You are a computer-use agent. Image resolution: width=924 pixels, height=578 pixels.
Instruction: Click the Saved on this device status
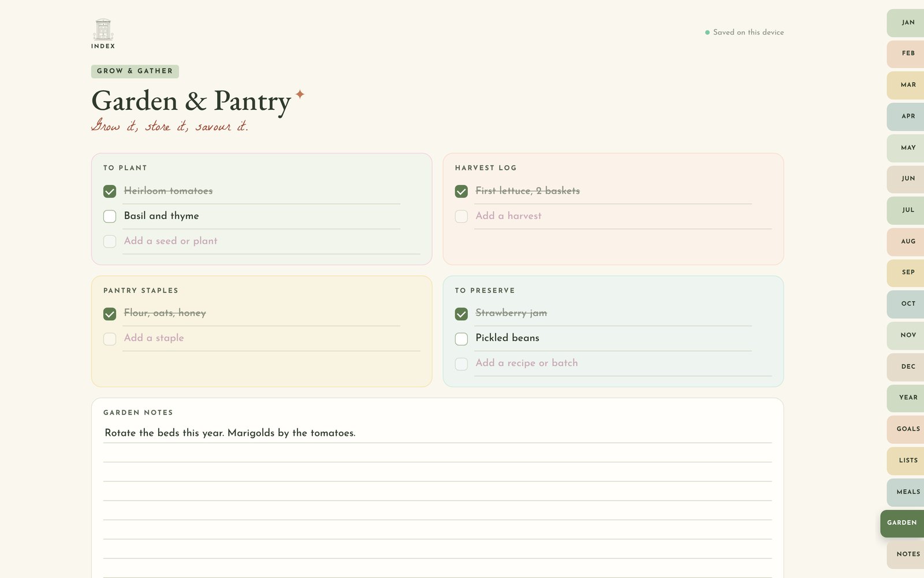(x=744, y=32)
